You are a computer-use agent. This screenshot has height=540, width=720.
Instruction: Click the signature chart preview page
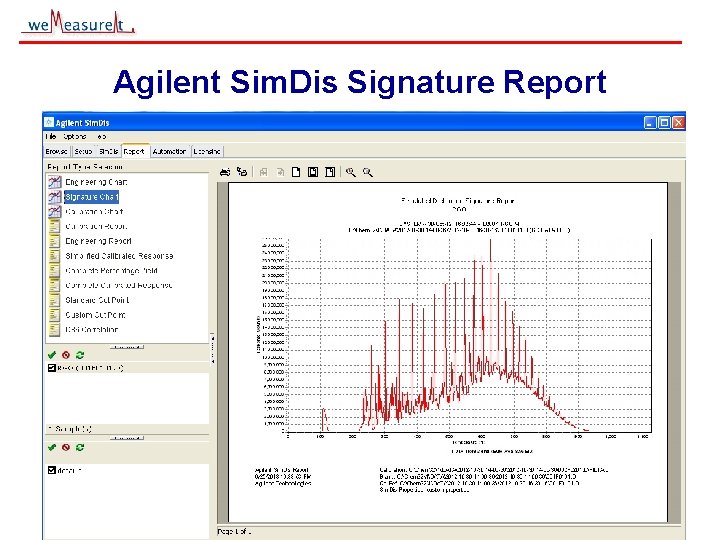point(448,352)
